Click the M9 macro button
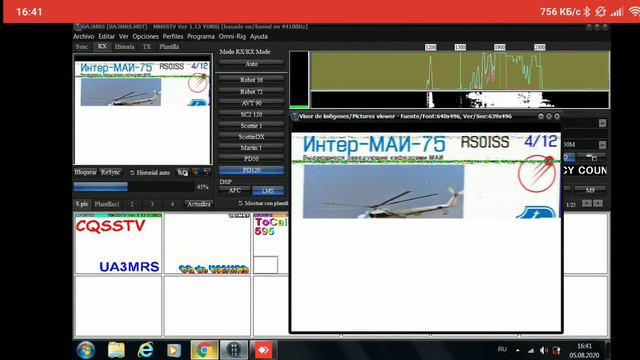The height and width of the screenshot is (360, 640). [x=590, y=190]
